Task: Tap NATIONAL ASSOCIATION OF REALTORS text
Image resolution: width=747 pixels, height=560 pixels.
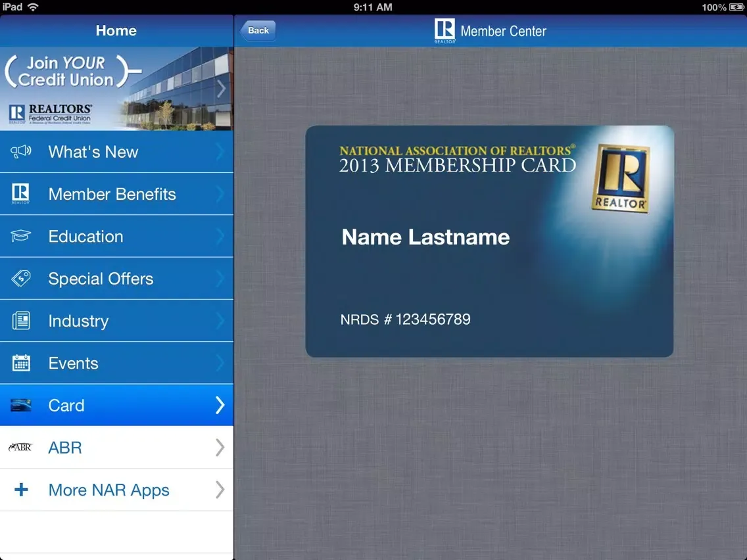Action: click(457, 150)
